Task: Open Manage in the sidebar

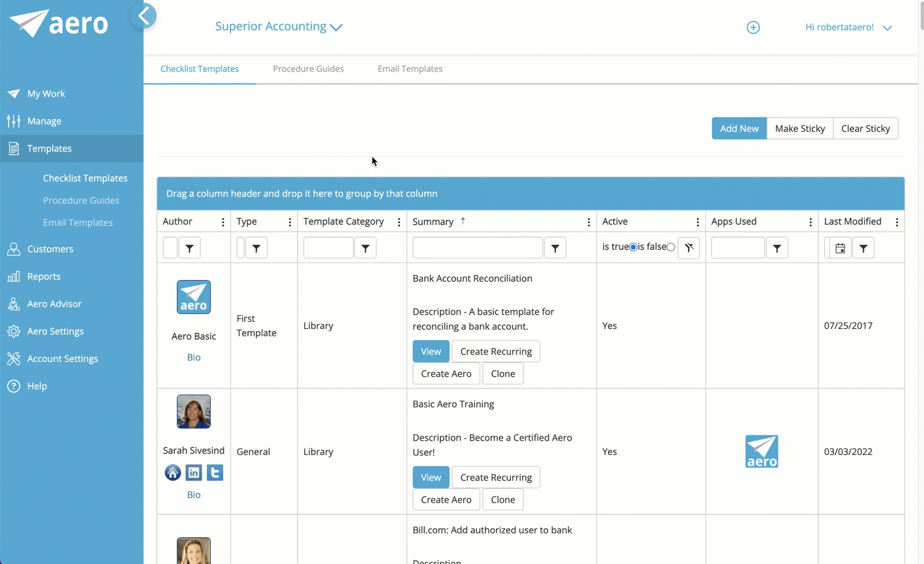Action: tap(72, 121)
